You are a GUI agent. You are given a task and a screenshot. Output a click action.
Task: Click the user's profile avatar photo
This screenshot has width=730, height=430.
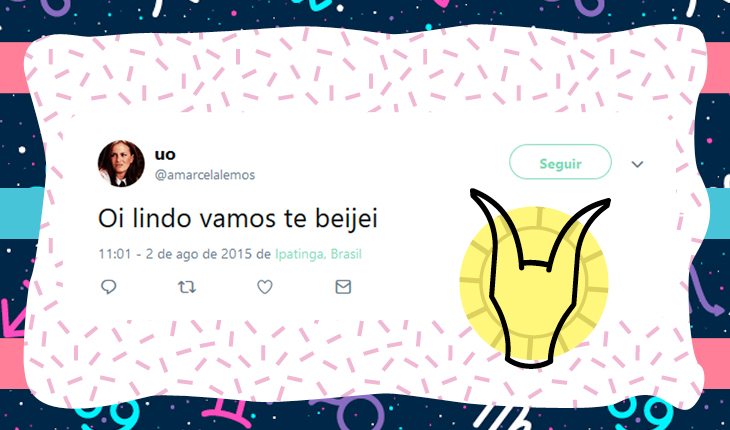click(121, 163)
